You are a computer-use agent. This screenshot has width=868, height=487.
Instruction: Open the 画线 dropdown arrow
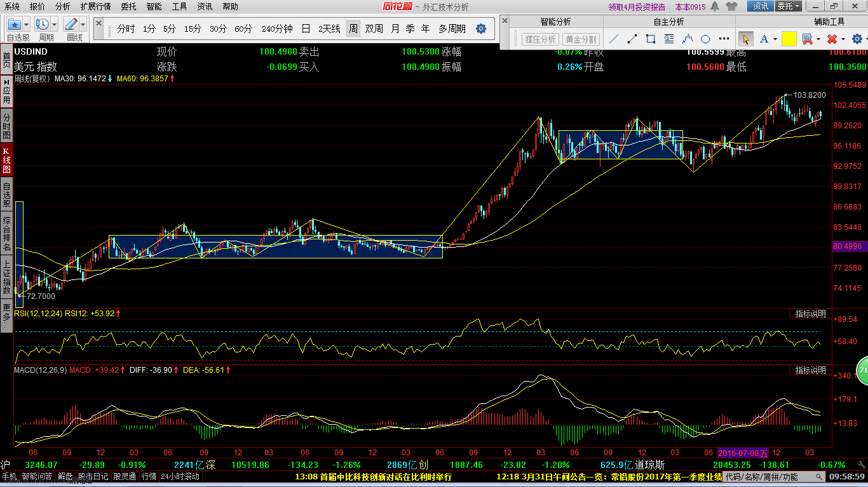(x=83, y=24)
